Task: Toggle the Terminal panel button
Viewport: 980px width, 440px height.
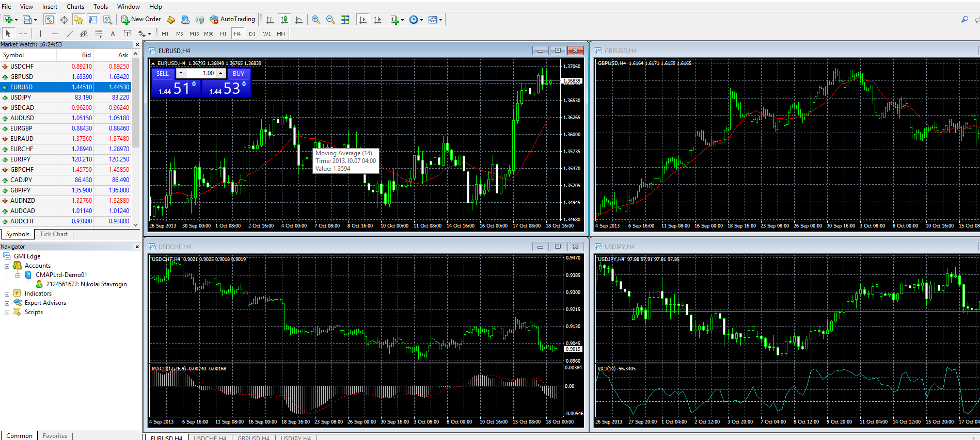Action: pos(93,20)
